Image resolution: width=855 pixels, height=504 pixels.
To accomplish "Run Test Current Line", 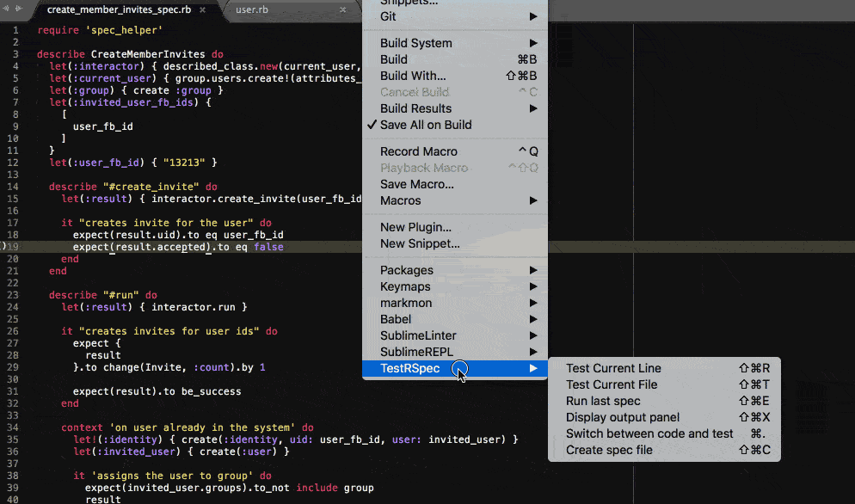I will [x=664, y=369].
